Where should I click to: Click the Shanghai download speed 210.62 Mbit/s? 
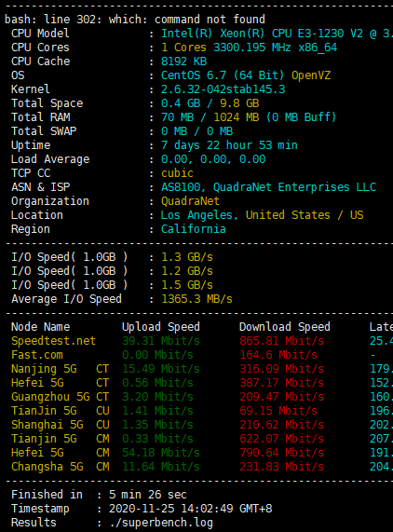(x=281, y=425)
